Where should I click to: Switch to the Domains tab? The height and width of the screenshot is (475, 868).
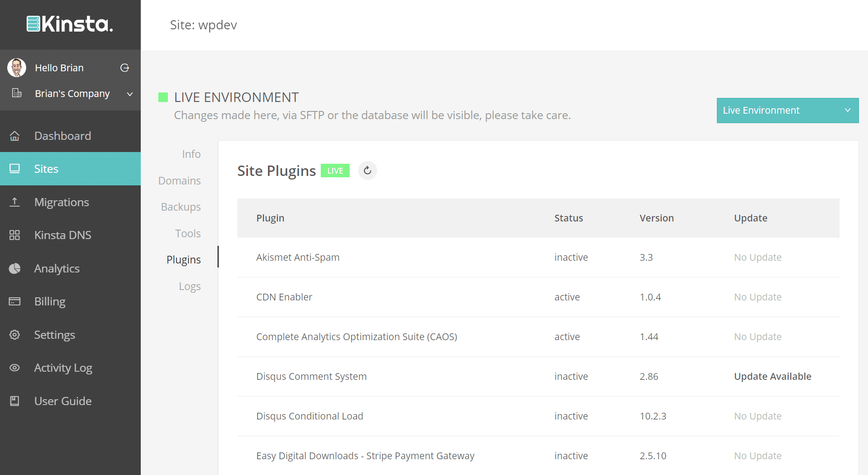tap(180, 180)
